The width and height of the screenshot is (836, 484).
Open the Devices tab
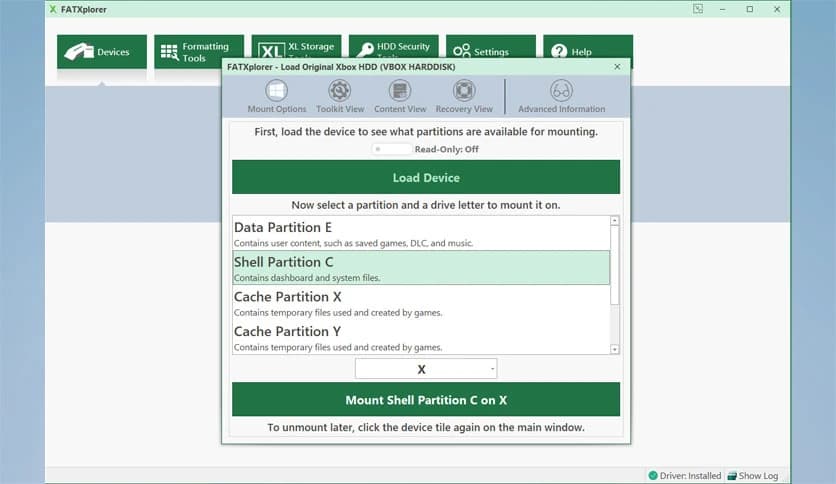102,51
